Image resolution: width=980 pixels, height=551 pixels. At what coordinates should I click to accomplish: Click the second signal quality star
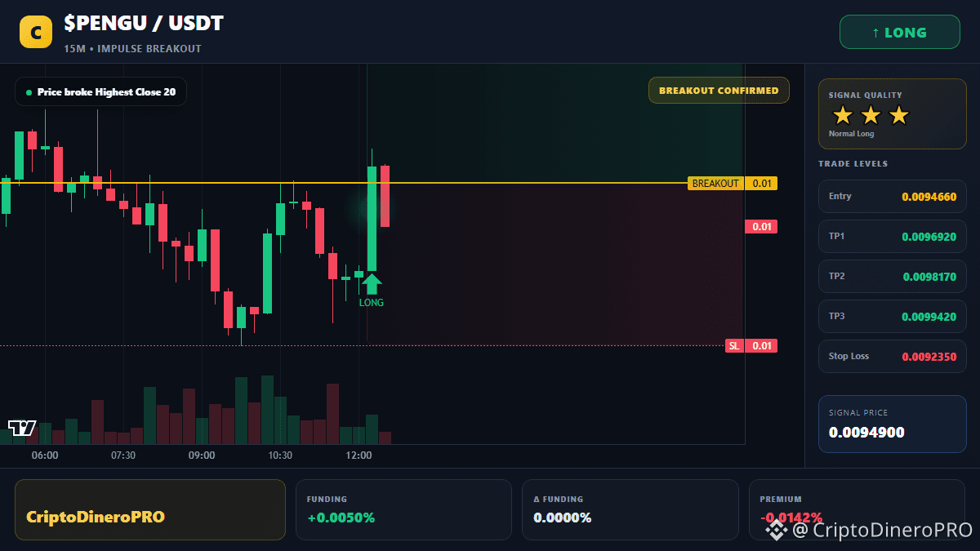[x=871, y=115]
